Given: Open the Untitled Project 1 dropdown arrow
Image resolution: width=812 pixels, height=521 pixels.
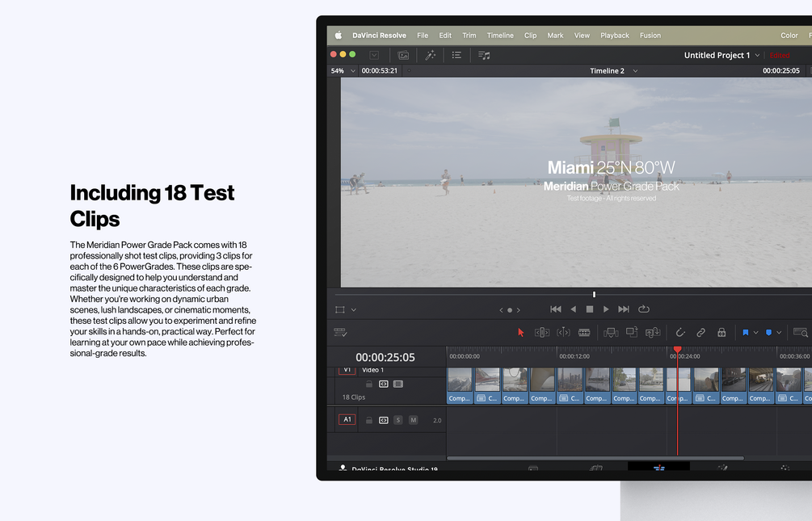Looking at the screenshot, I should pos(757,56).
